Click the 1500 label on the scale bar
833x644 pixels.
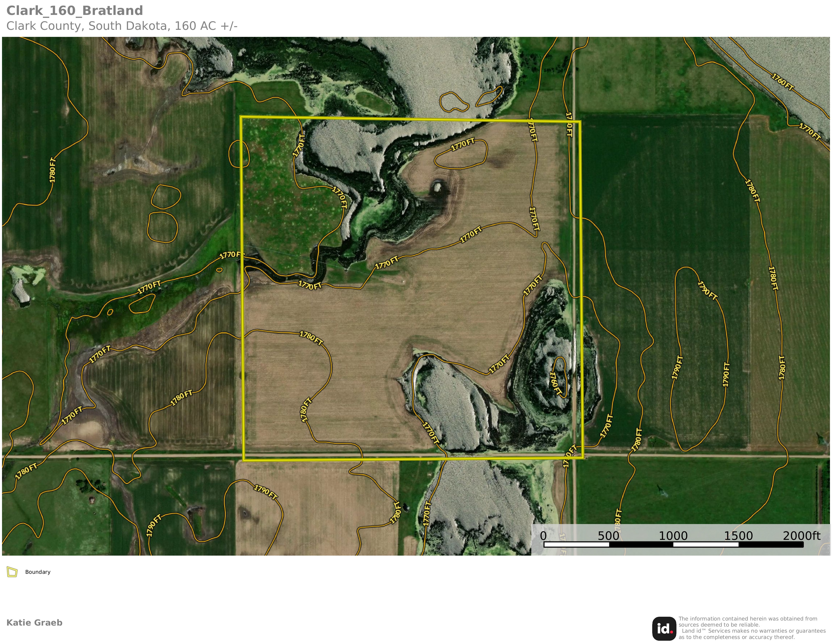(x=738, y=536)
